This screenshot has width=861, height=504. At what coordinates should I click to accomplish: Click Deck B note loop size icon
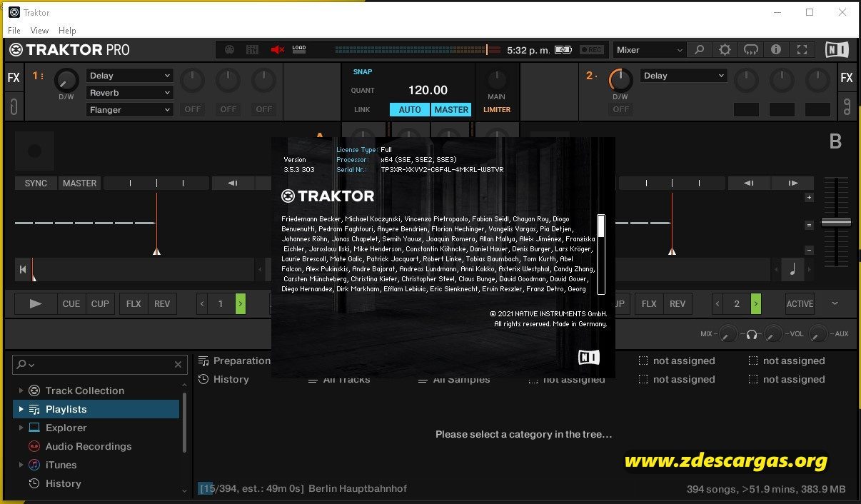793,270
